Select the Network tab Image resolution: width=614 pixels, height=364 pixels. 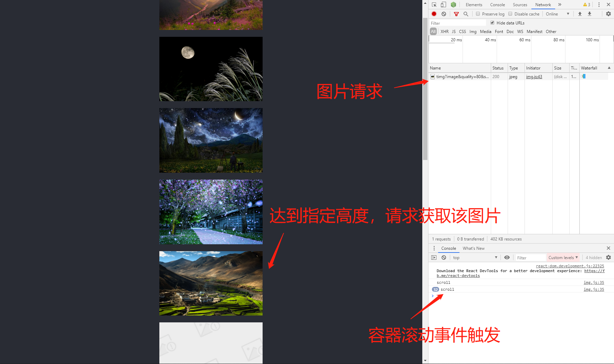click(x=543, y=5)
